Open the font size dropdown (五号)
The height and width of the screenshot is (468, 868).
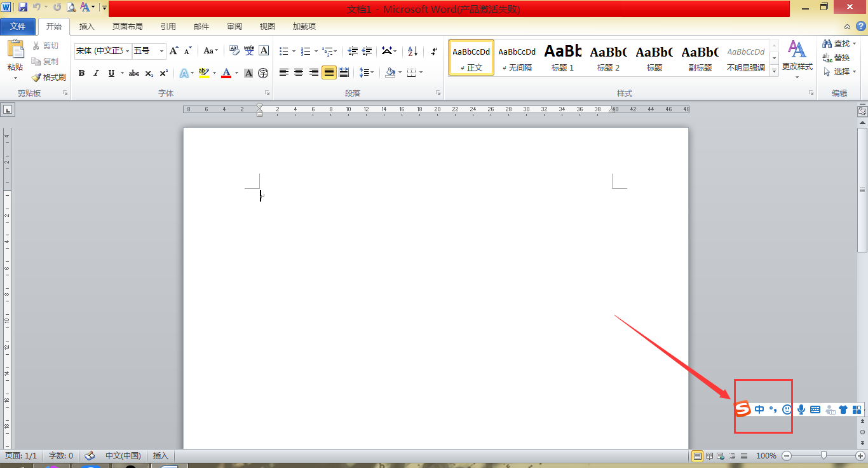pyautogui.click(x=162, y=51)
